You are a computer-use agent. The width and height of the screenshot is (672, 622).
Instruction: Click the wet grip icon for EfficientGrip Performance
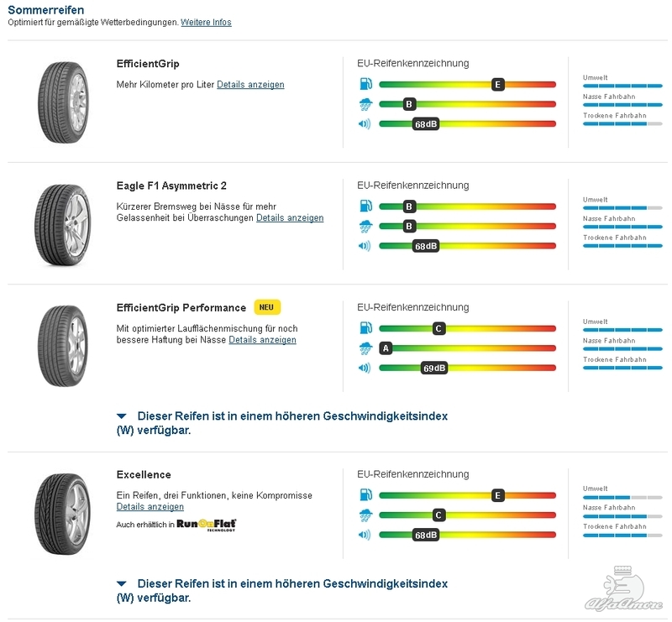[x=365, y=348]
